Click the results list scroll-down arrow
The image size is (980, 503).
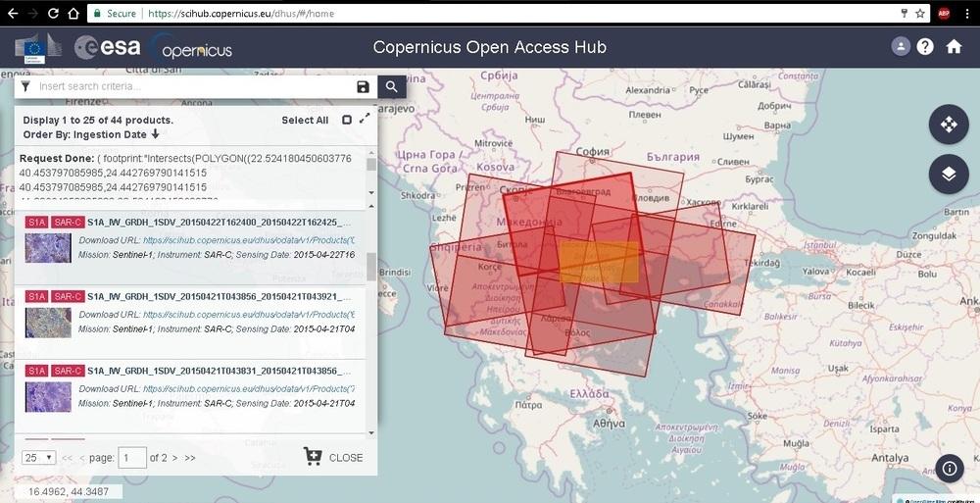[371, 432]
